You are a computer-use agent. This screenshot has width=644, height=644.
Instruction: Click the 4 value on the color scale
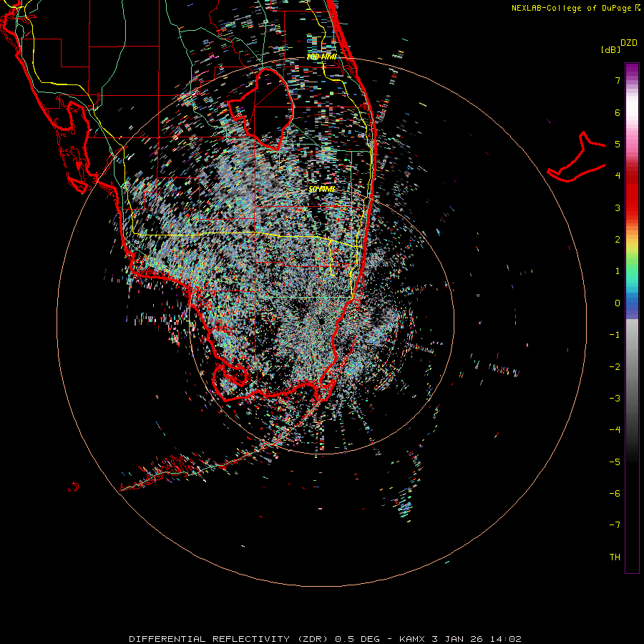[618, 176]
